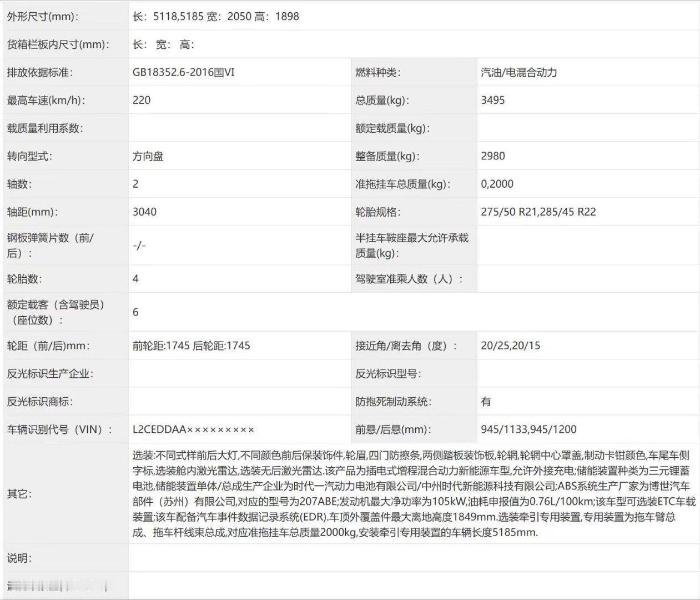Click the 总质量(kg) label
Screen dimensions: 700x600
(382, 101)
